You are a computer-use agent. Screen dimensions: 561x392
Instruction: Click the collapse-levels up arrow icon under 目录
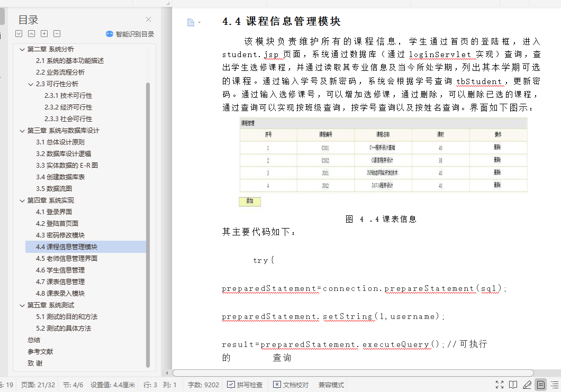coord(31,34)
